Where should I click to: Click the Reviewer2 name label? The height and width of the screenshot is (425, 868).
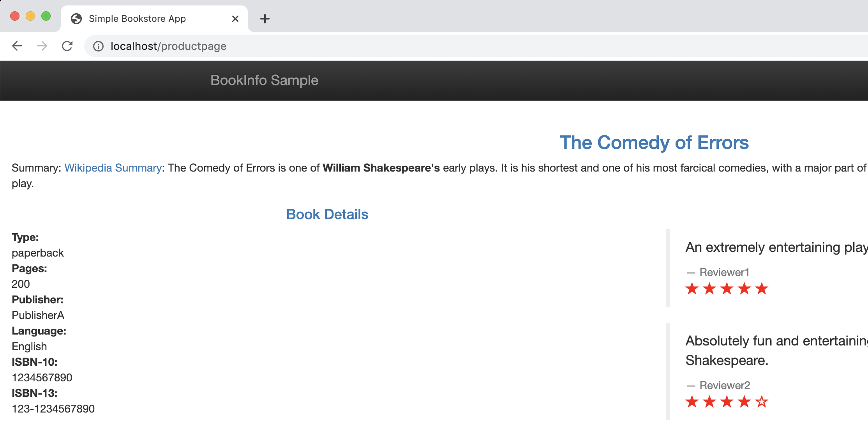pyautogui.click(x=725, y=386)
